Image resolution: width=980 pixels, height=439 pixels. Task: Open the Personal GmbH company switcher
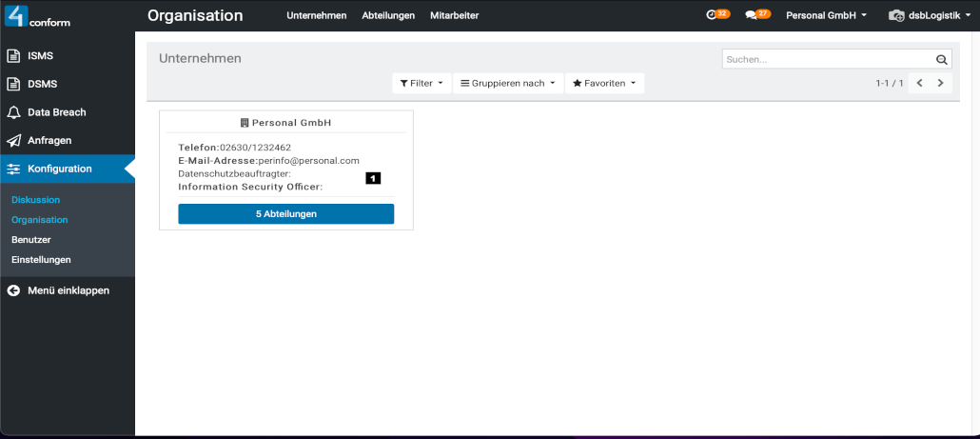825,16
